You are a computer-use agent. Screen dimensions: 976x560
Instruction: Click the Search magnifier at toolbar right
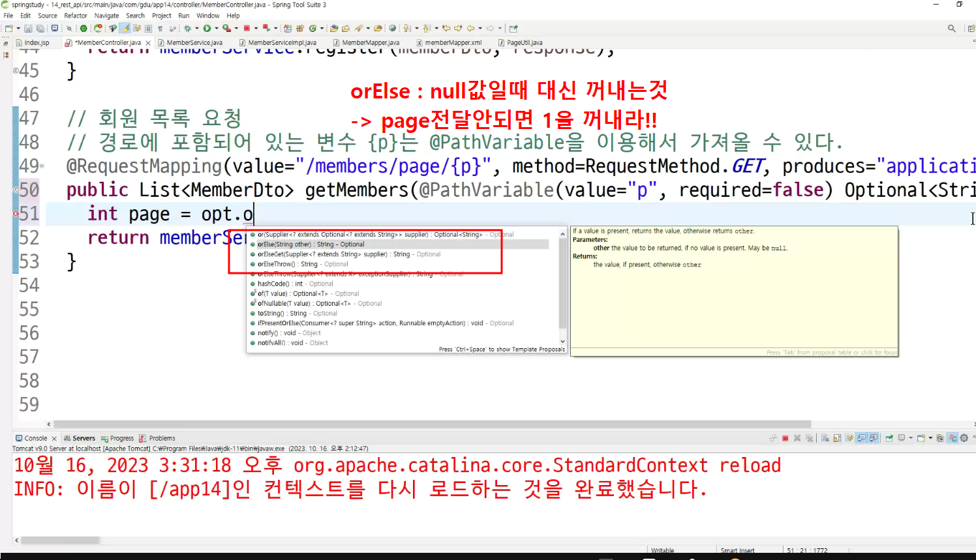click(952, 28)
